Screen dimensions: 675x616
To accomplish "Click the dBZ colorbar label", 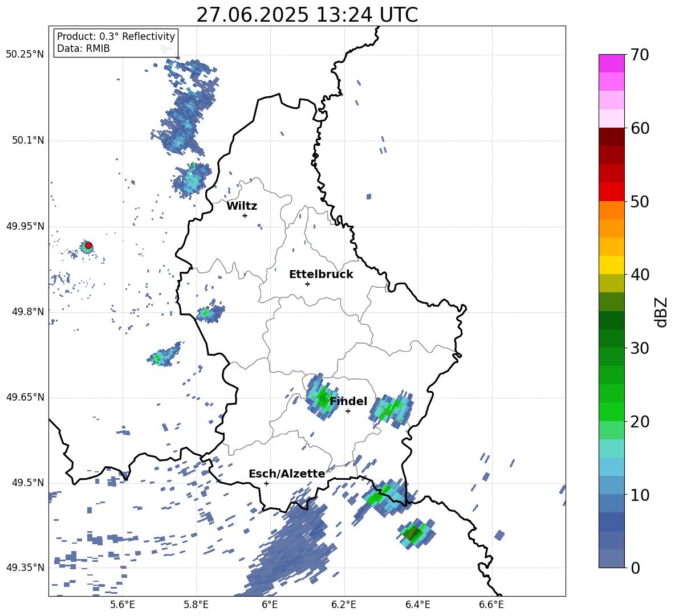I will (662, 312).
